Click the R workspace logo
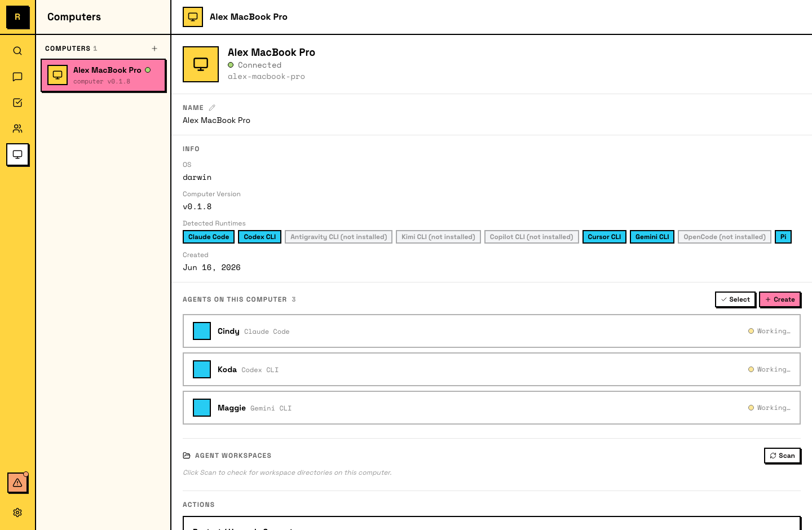Image resolution: width=812 pixels, height=530 pixels. click(17, 17)
